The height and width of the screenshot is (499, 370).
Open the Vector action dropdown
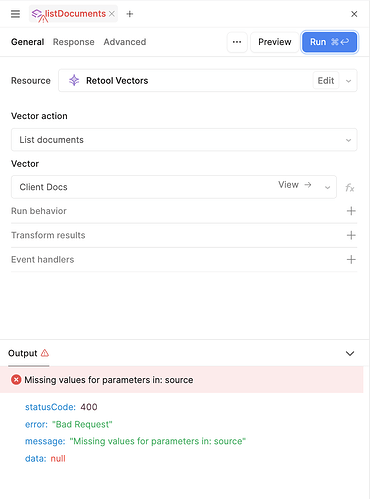coord(184,140)
